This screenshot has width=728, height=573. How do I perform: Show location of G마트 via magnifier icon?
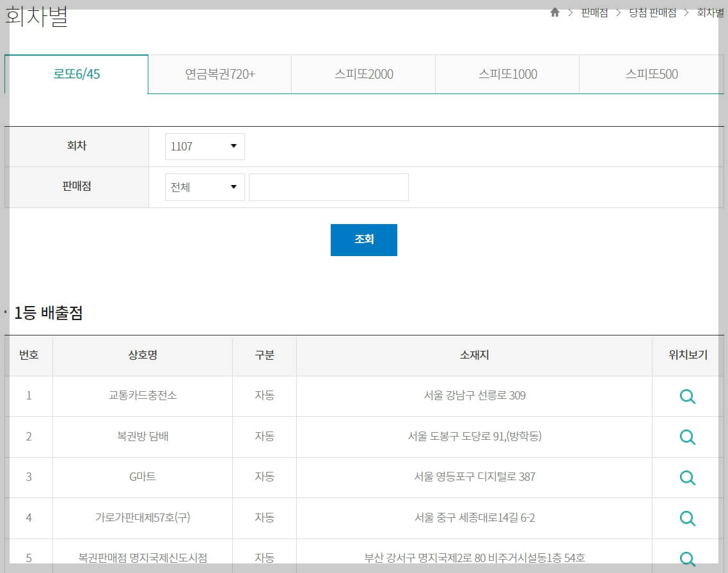(686, 478)
